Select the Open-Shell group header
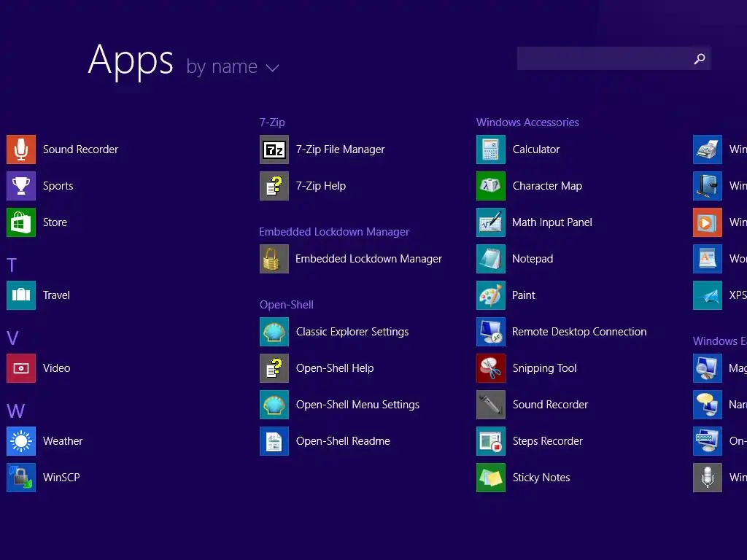The image size is (747, 560). tap(286, 305)
